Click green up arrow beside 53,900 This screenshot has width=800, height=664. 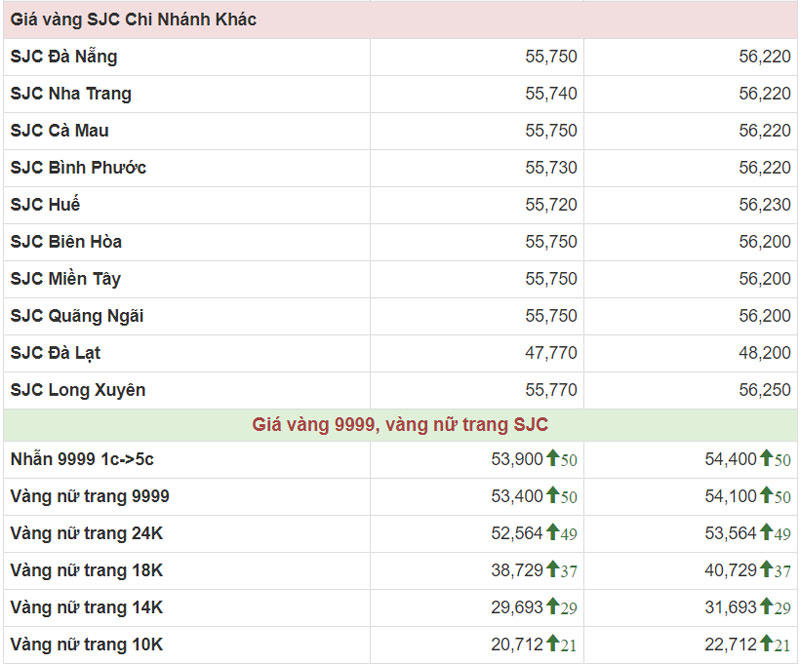point(552,459)
